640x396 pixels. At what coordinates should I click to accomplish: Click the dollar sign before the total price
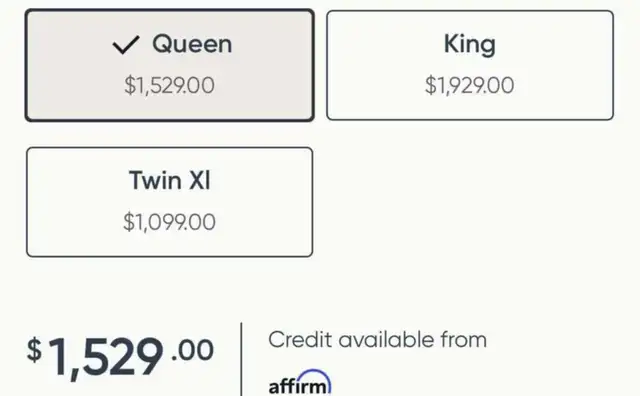34,349
